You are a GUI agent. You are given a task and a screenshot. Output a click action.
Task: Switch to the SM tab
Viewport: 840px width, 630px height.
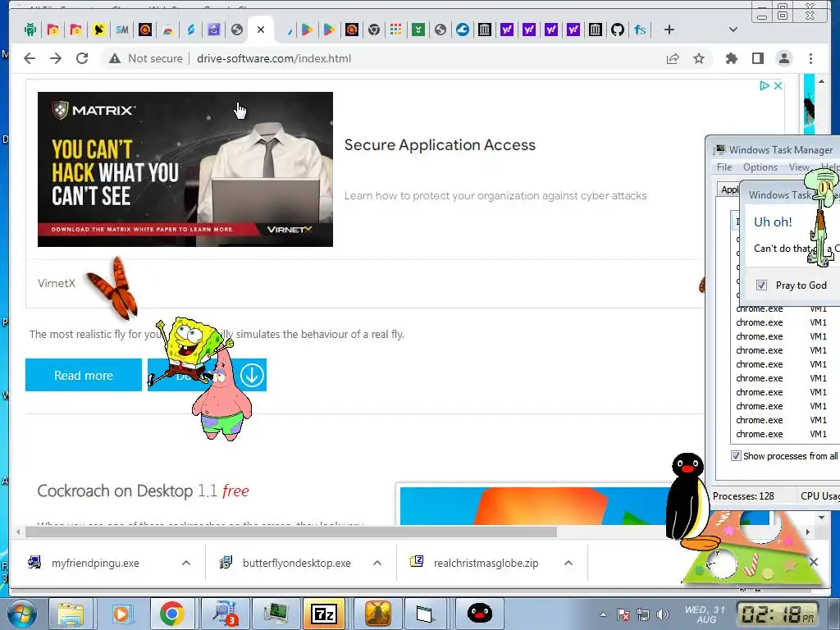(121, 30)
